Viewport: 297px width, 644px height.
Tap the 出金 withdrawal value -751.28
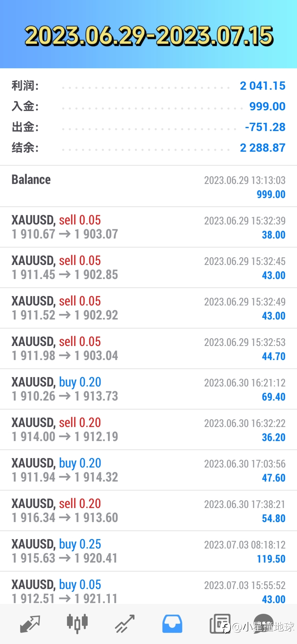(x=265, y=127)
